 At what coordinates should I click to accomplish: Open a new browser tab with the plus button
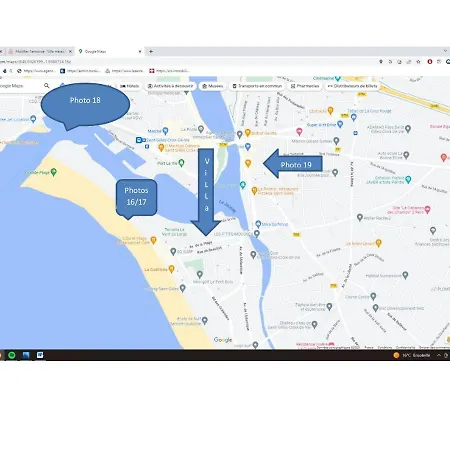(151, 51)
